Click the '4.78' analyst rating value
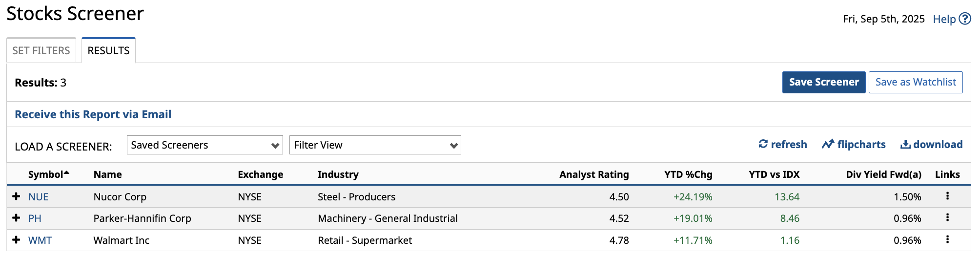Image resolution: width=980 pixels, height=259 pixels. tap(619, 240)
